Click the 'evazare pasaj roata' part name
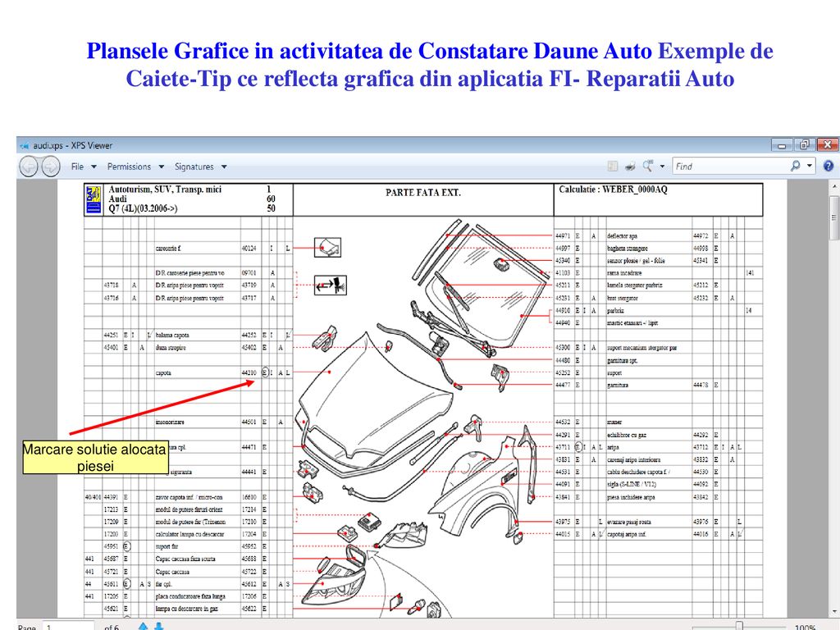This screenshot has width=840, height=630. pyautogui.click(x=629, y=522)
